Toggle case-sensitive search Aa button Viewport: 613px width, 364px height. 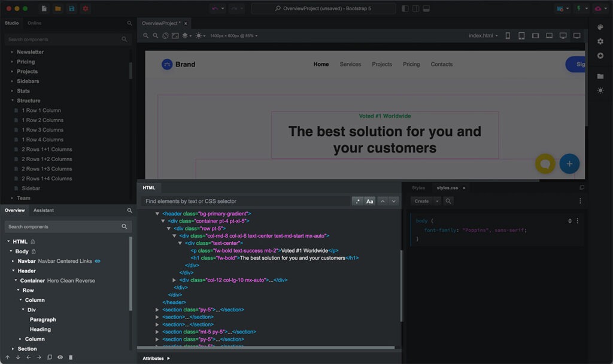point(370,201)
